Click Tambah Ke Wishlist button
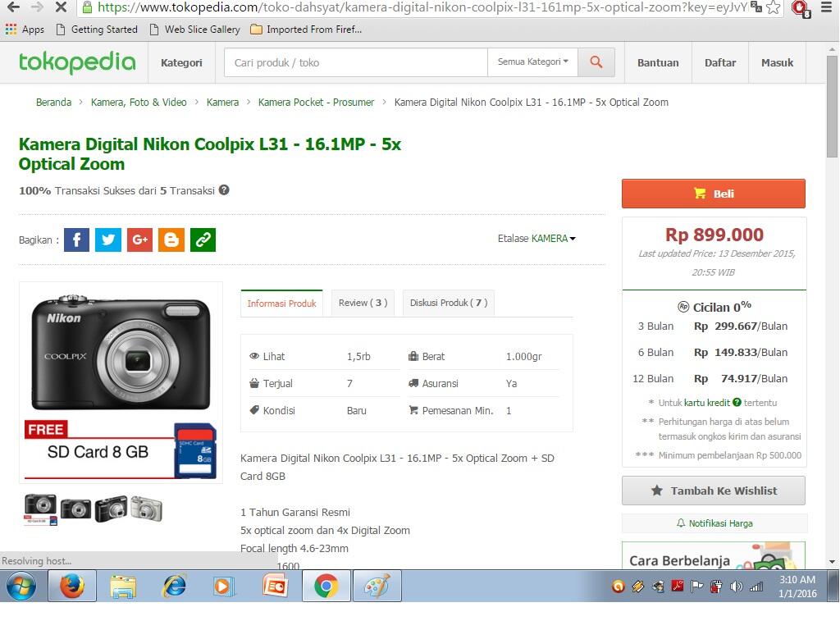840x630 pixels. point(714,491)
